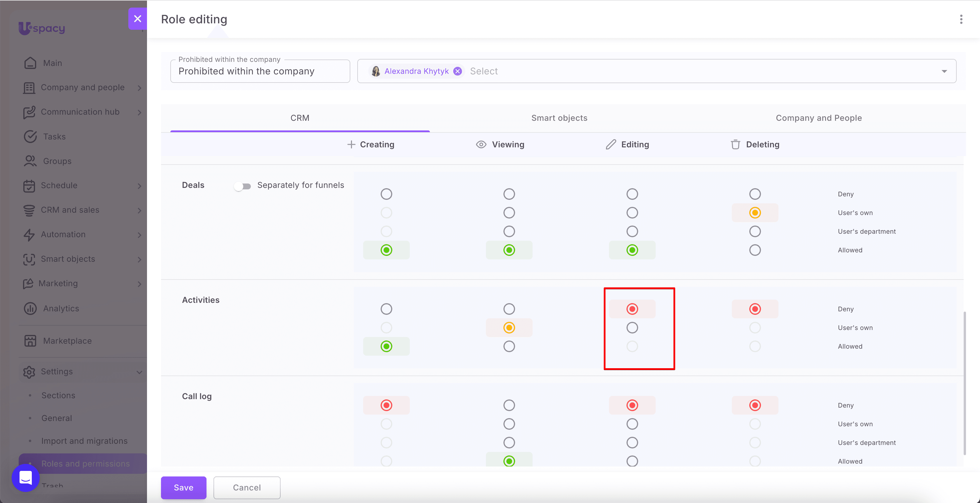Expand CRM and sales menu
Image resolution: width=980 pixels, height=503 pixels.
pyautogui.click(x=139, y=210)
